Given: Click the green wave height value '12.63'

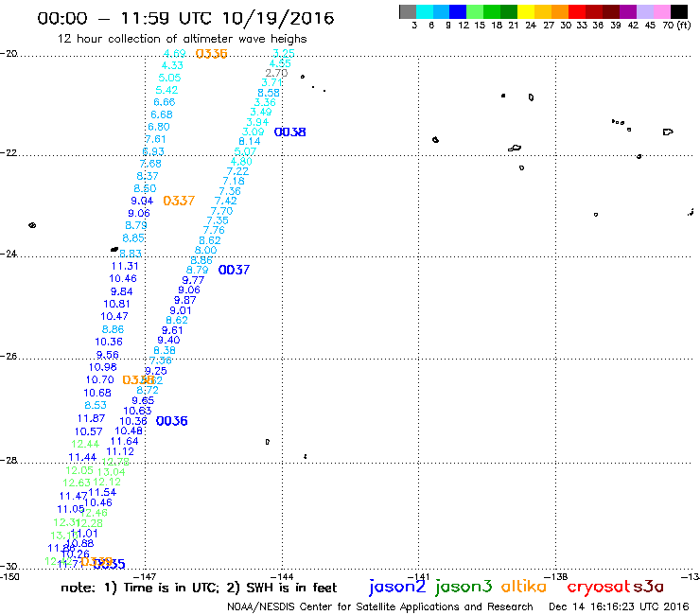Looking at the screenshot, I should pyautogui.click(x=77, y=483).
